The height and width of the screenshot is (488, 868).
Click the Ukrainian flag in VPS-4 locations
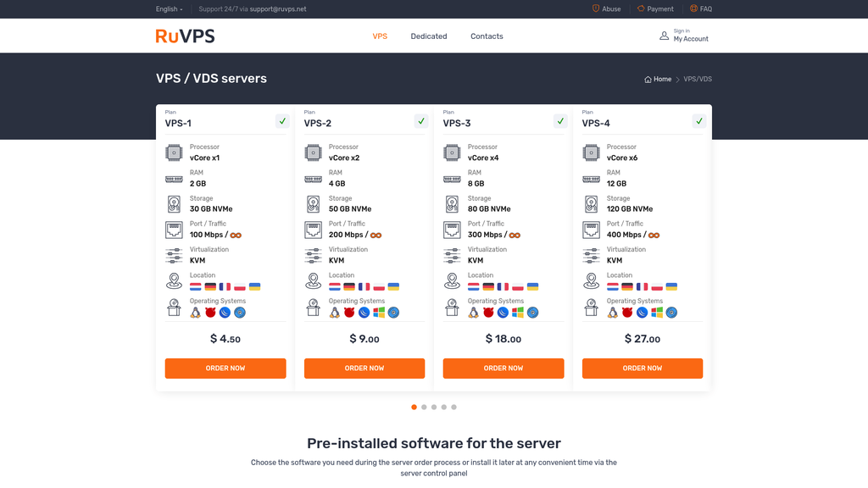coord(671,287)
